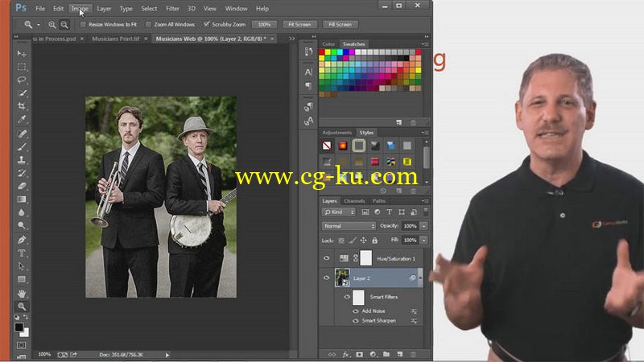The height and width of the screenshot is (362, 644).
Task: Hide the Layer 2 layer
Action: [327, 278]
